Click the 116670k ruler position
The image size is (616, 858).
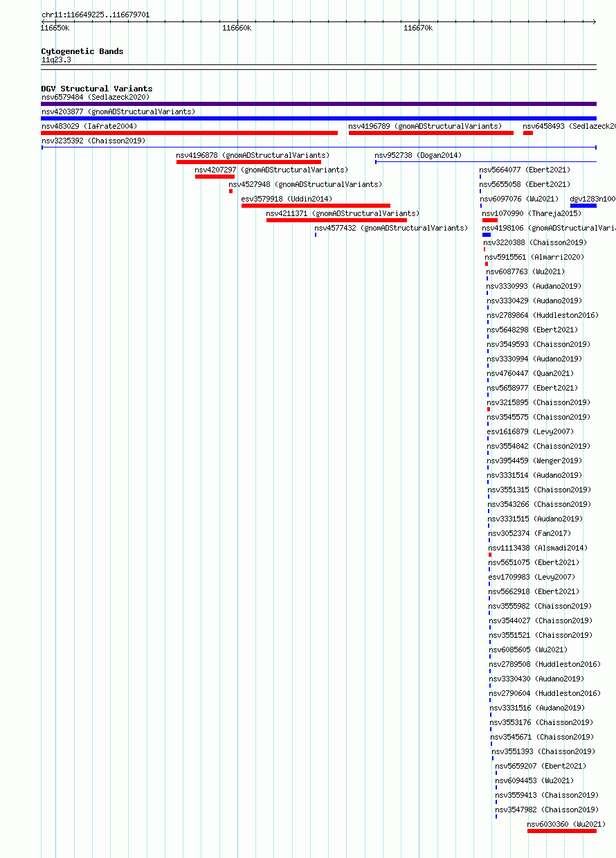click(418, 28)
